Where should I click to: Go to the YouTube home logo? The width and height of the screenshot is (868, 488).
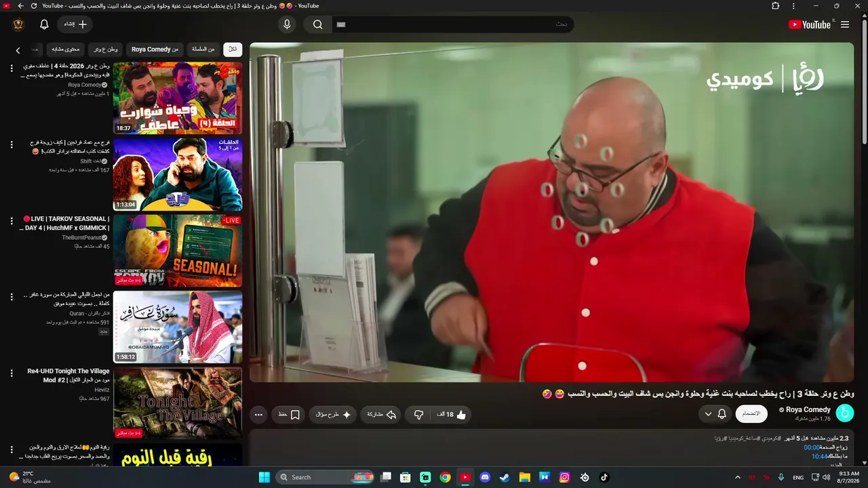(x=810, y=24)
